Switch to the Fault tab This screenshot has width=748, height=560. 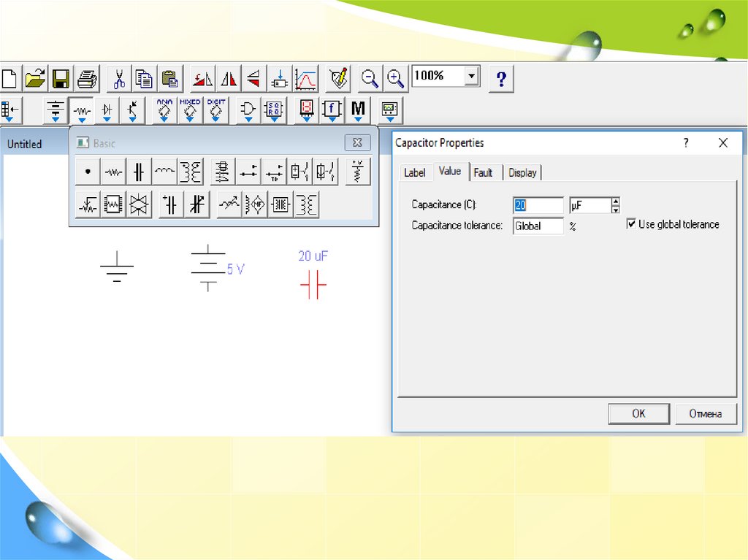tap(483, 173)
